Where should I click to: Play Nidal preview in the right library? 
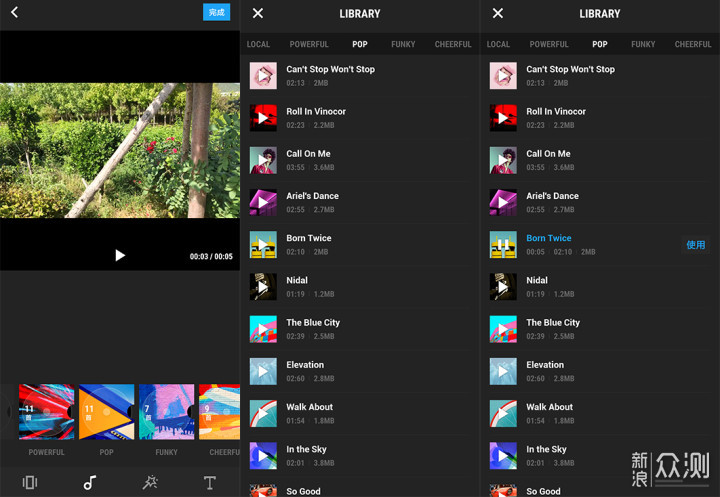(x=503, y=287)
